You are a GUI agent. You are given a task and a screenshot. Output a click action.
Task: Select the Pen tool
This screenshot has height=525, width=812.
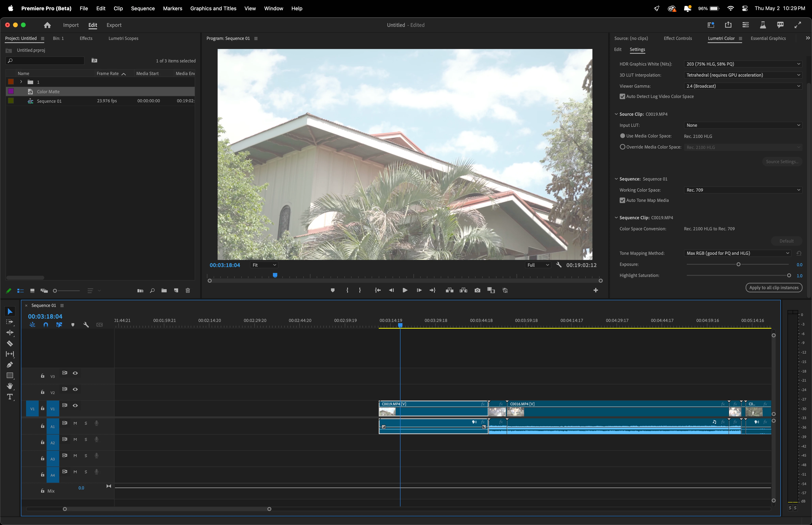(x=10, y=365)
